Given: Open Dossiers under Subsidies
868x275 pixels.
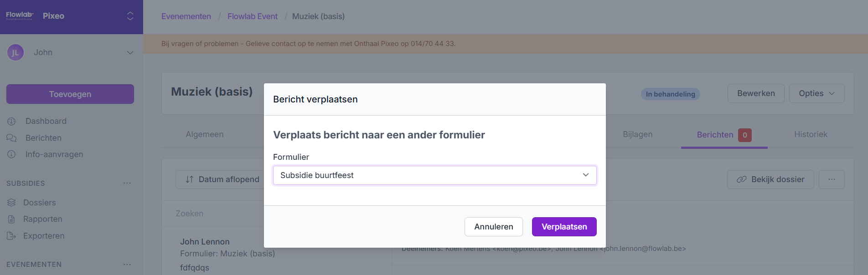Looking at the screenshot, I should (x=39, y=203).
